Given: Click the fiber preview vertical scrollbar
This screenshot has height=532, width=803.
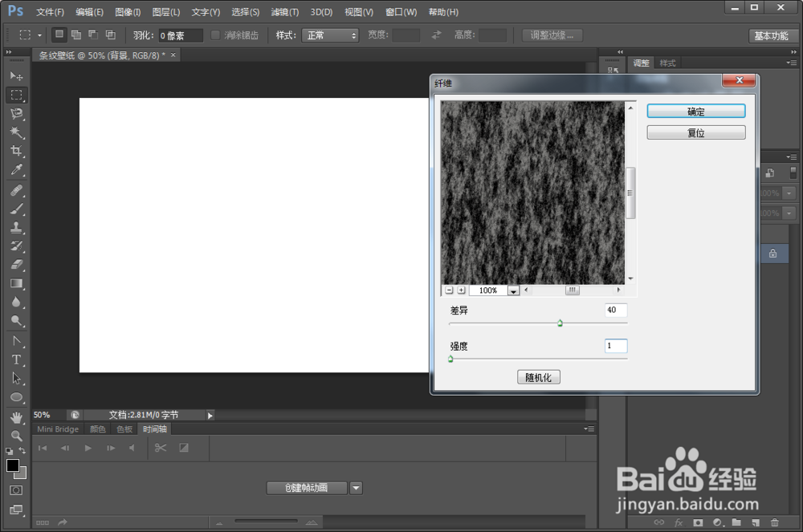Looking at the screenshot, I should (x=631, y=193).
